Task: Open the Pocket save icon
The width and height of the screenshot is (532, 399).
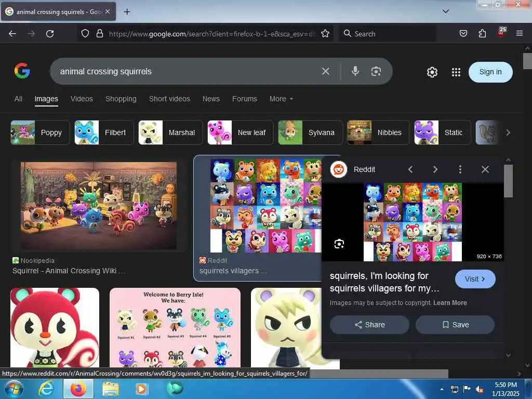Action: [463, 33]
